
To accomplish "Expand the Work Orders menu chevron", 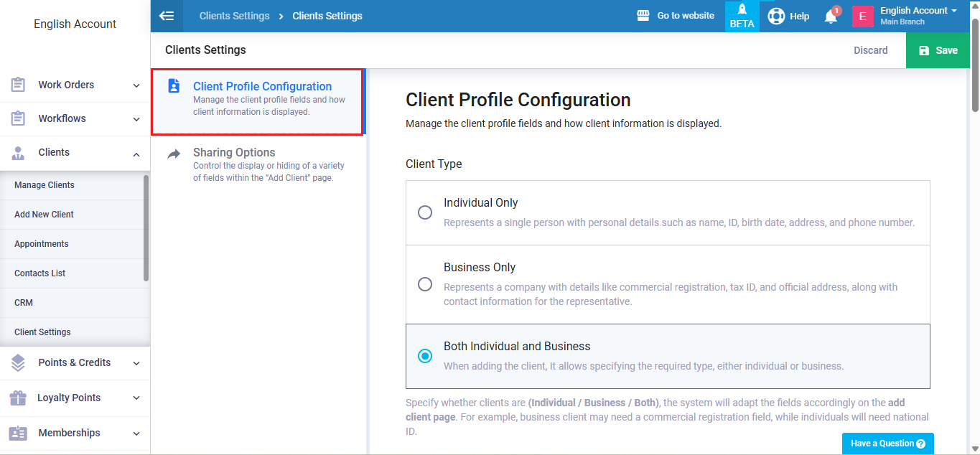I will (136, 85).
